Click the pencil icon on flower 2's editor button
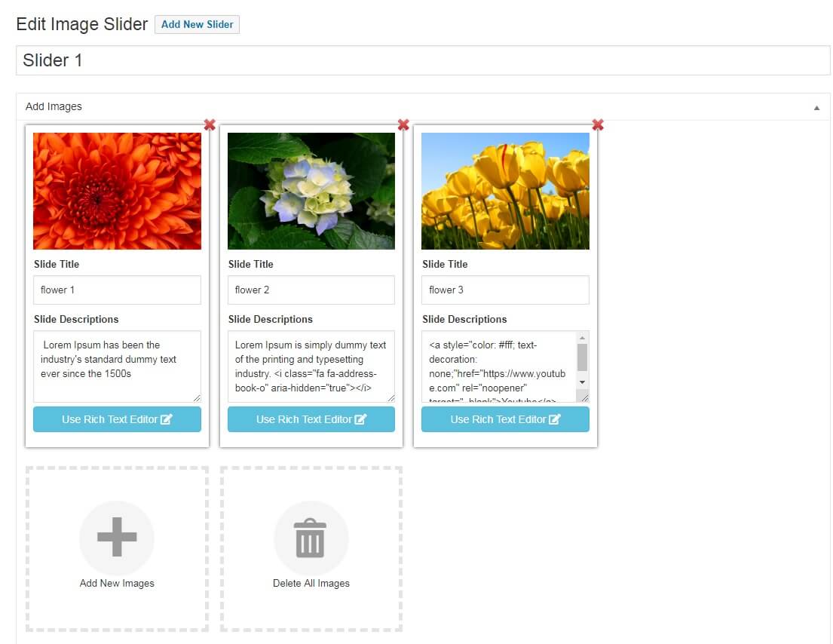Viewport: 833px width, 644px height. 360,419
